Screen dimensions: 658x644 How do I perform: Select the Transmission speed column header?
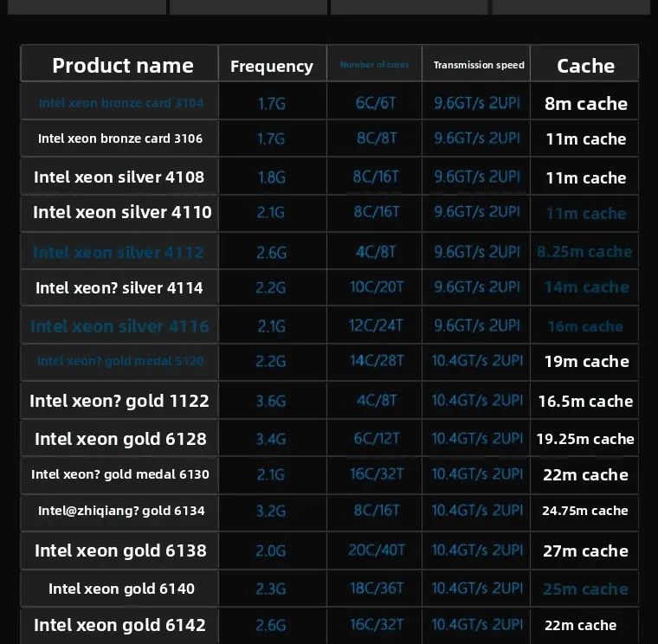coord(478,65)
